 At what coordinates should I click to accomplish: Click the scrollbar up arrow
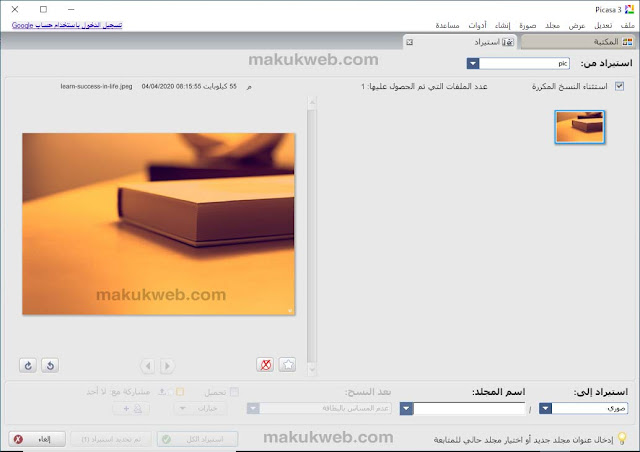tap(312, 102)
